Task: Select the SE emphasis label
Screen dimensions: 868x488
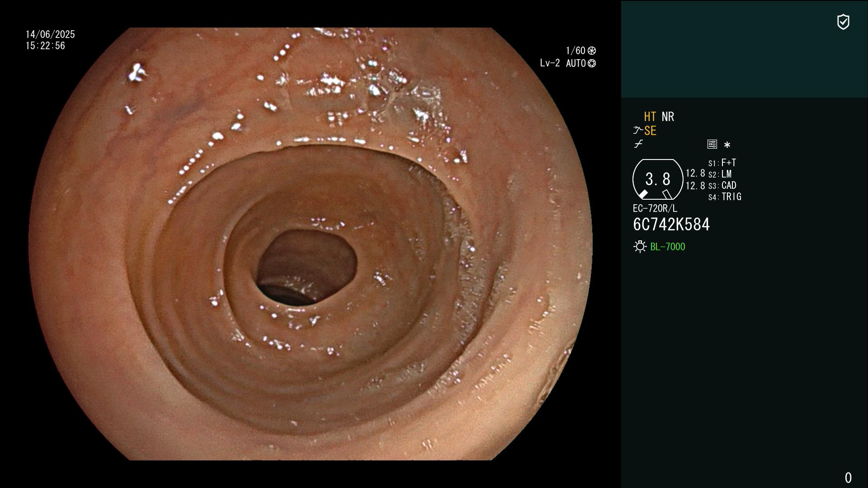Action: click(x=650, y=131)
